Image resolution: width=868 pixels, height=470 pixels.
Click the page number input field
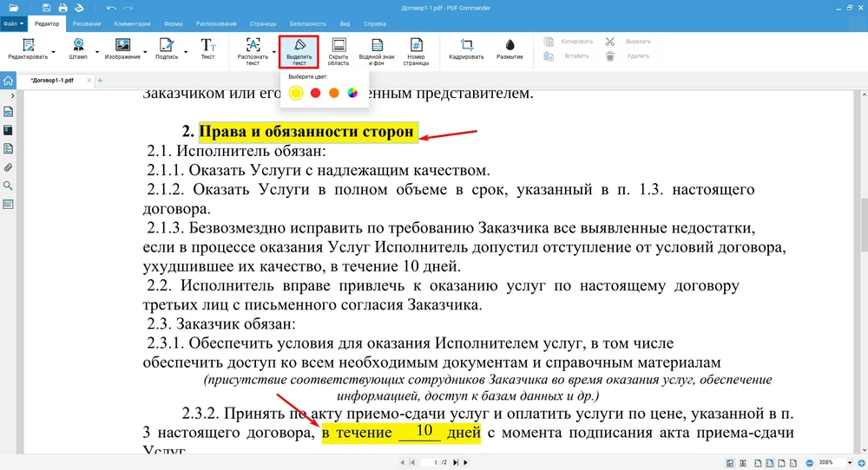click(x=434, y=462)
